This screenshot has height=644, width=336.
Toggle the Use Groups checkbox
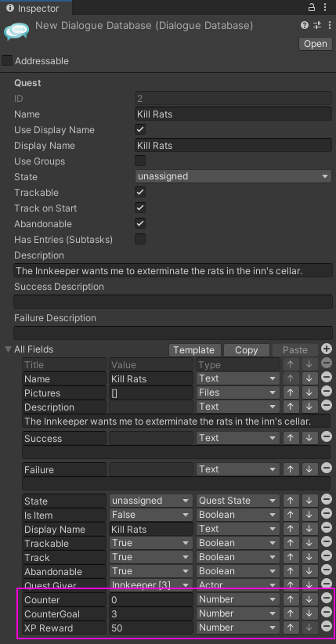click(x=140, y=161)
